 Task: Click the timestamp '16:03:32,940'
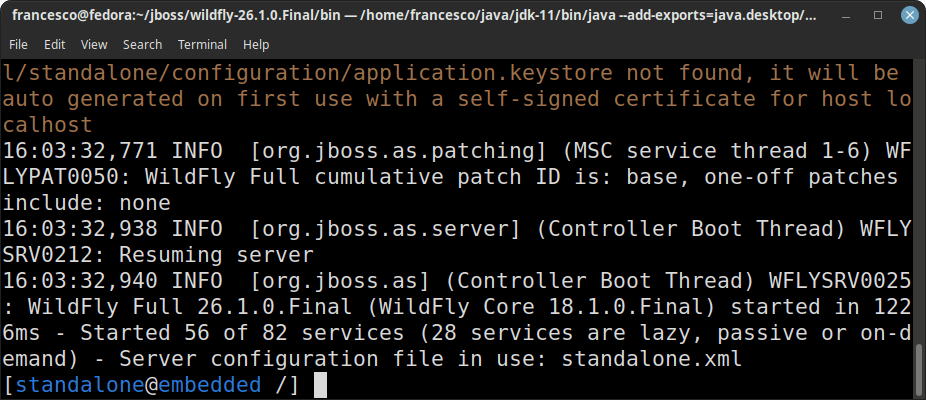point(80,281)
